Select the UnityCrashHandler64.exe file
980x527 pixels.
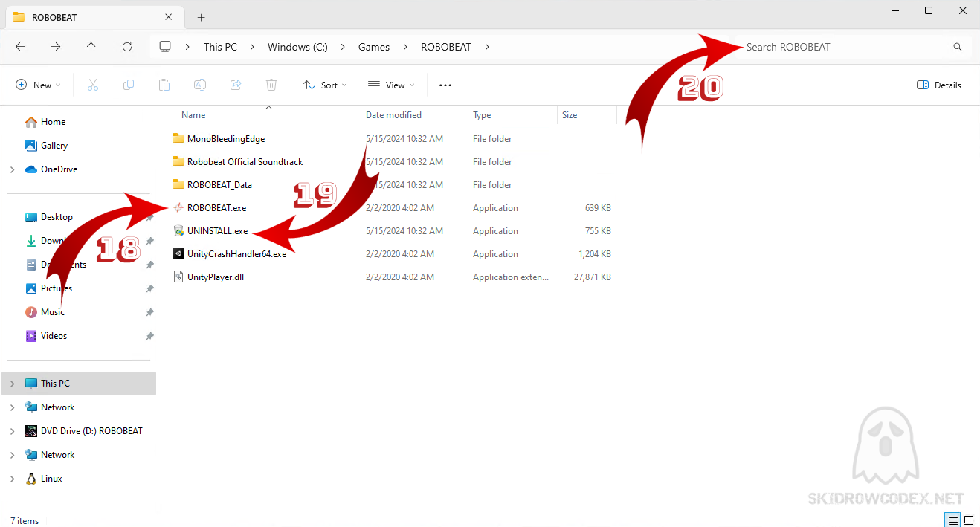(x=236, y=254)
